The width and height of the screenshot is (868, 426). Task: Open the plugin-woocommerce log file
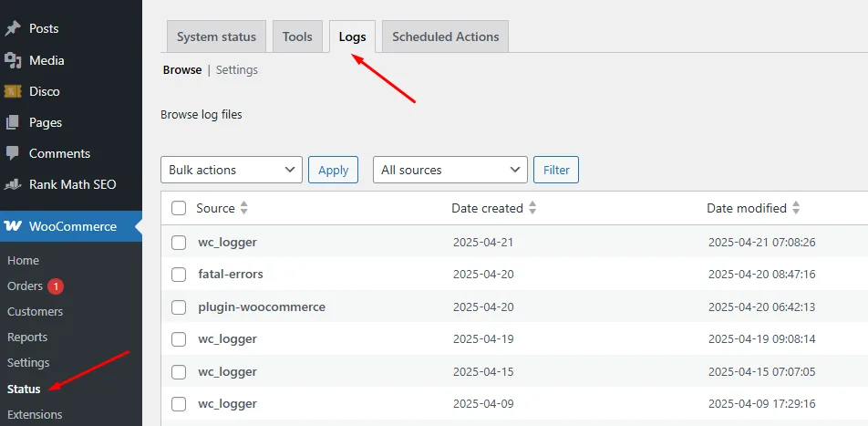click(x=262, y=307)
